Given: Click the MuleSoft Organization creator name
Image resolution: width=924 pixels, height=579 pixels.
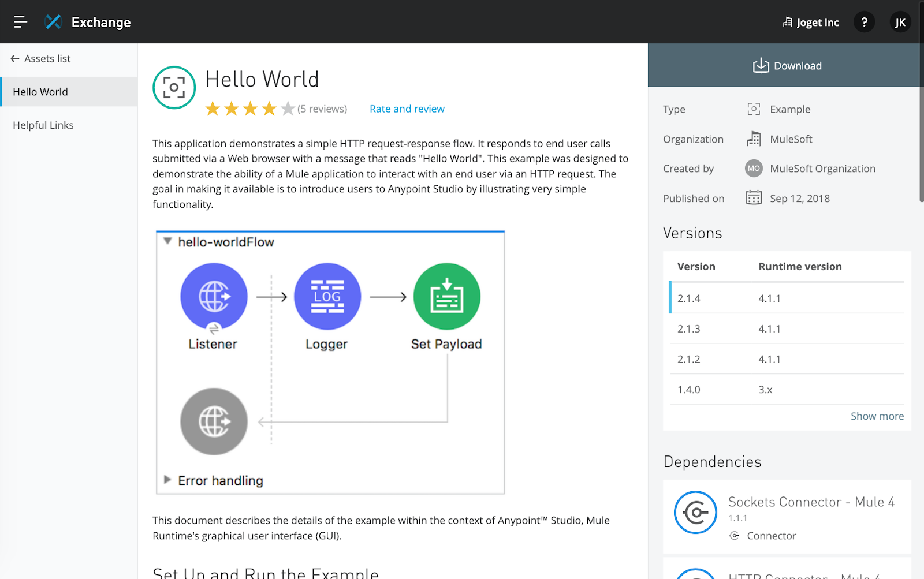Looking at the screenshot, I should 822,169.
